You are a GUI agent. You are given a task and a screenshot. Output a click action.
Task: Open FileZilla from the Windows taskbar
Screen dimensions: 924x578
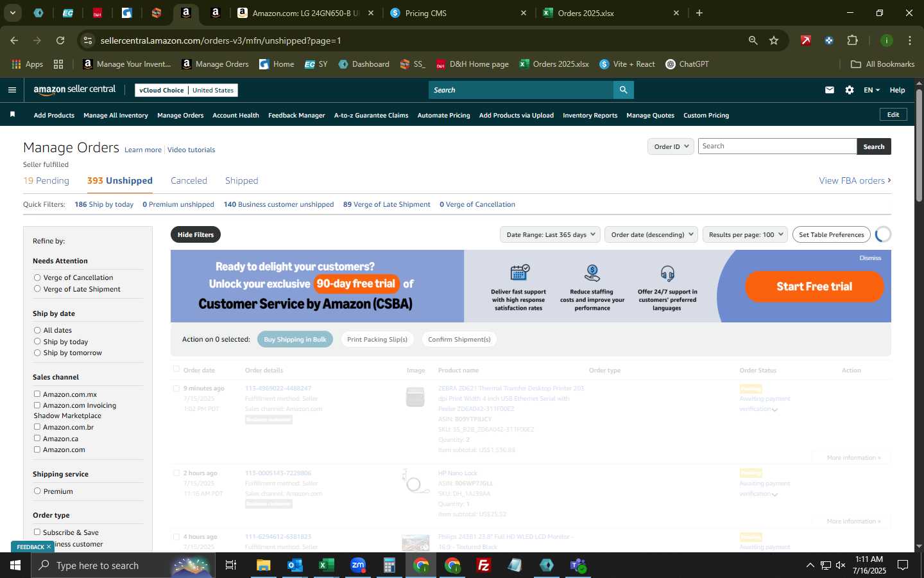tap(484, 565)
